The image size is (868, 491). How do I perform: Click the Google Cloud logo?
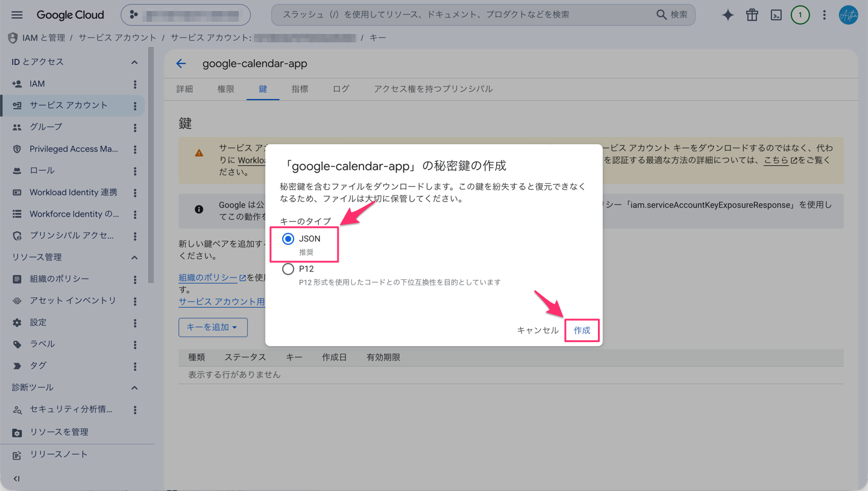70,15
